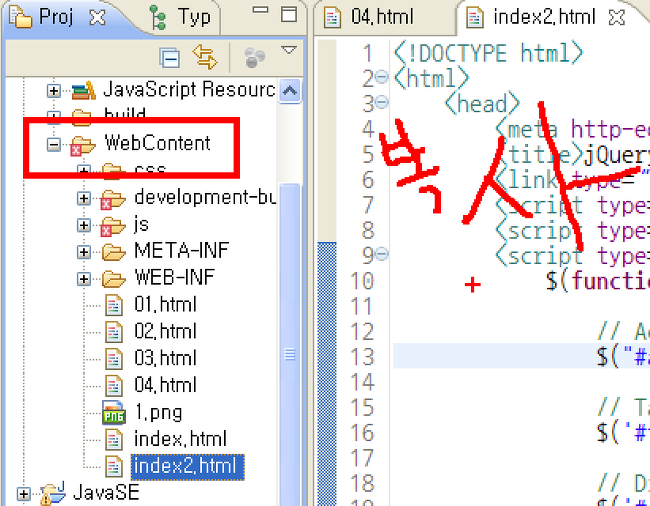
Task: Expand the META-INF folder
Action: click(x=84, y=252)
